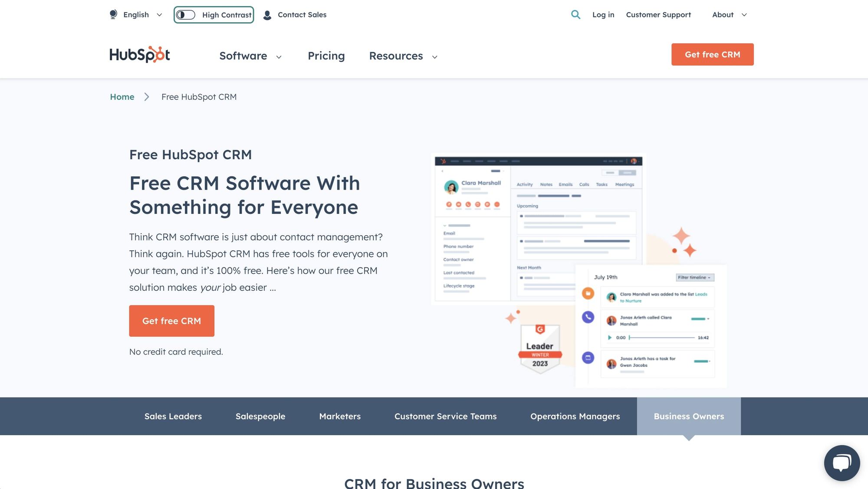Expand the About dropdown menu

(730, 14)
